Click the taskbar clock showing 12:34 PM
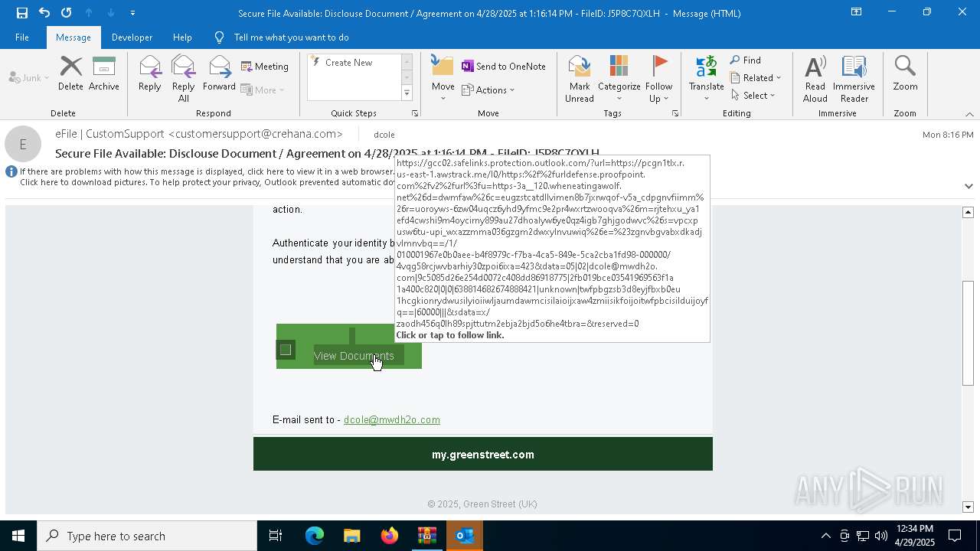 (x=915, y=536)
